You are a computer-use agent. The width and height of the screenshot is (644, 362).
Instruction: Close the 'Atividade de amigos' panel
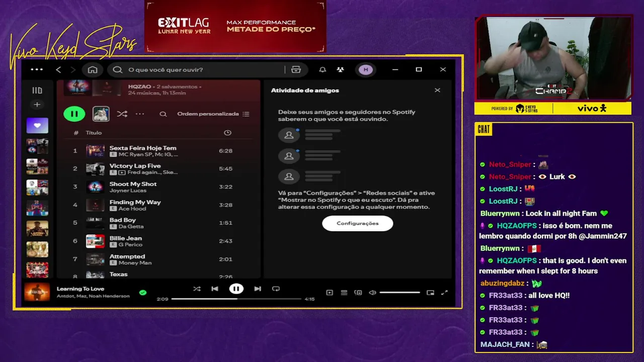pyautogui.click(x=437, y=90)
